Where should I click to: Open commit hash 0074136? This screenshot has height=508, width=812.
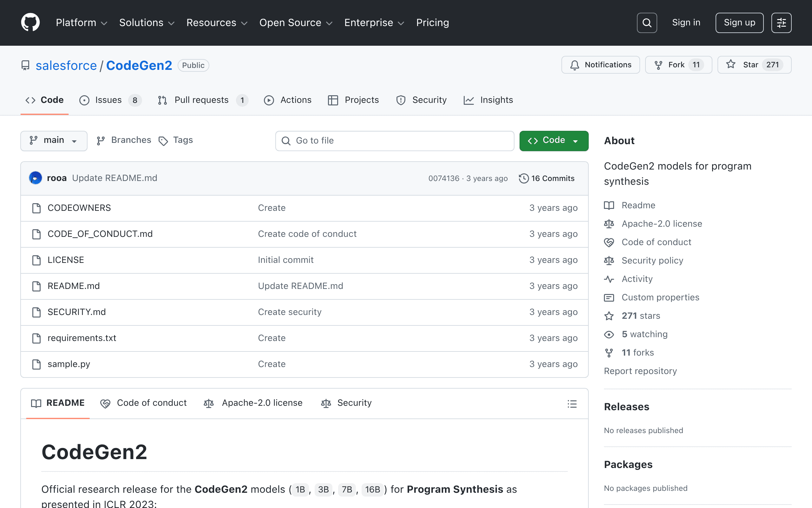tap(443, 178)
